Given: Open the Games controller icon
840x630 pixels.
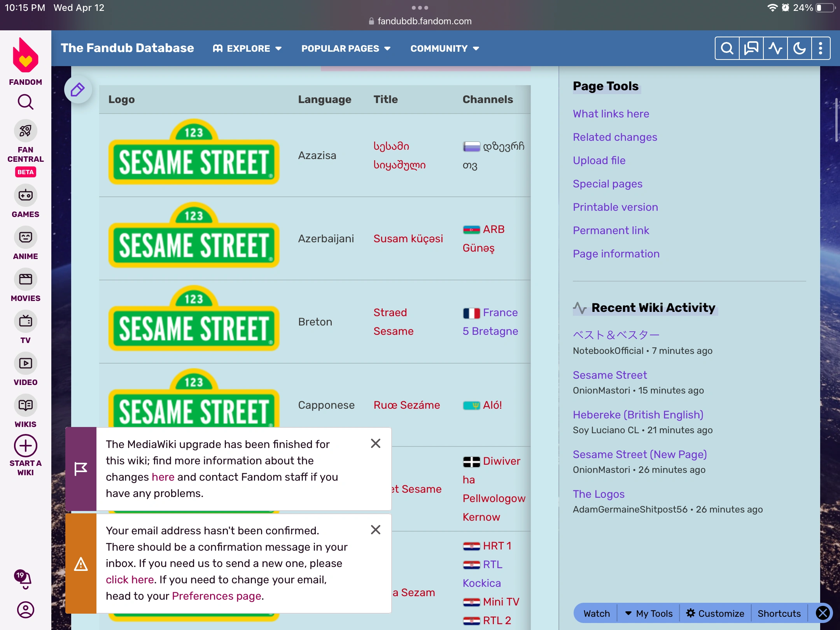Looking at the screenshot, I should pos(25,196).
